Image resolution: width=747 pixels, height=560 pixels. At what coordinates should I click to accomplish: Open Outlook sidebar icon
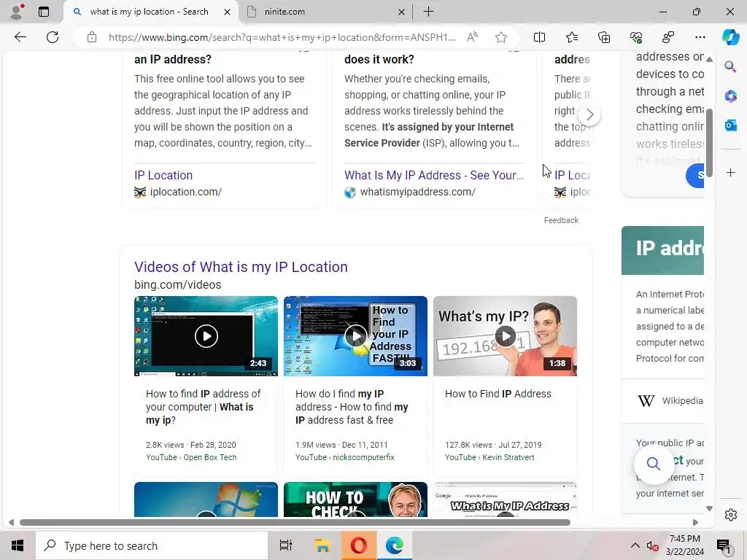(730, 125)
